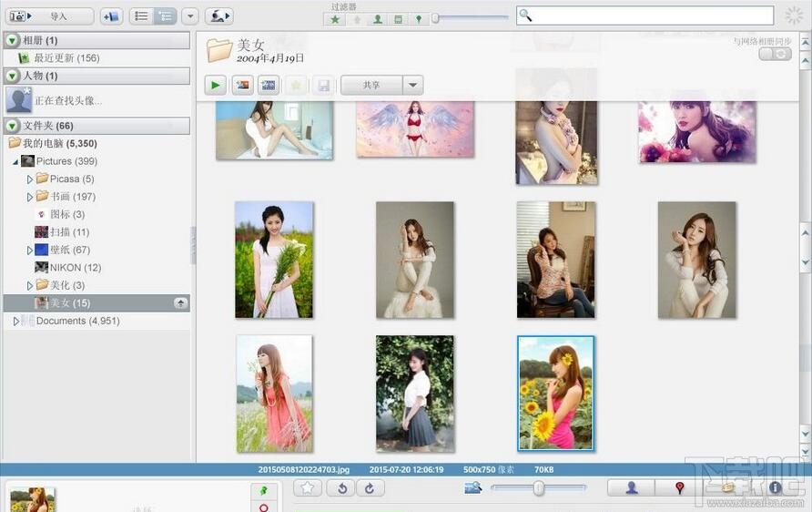
Task: Select the girl with white lilies thumbnail
Action: click(274, 260)
